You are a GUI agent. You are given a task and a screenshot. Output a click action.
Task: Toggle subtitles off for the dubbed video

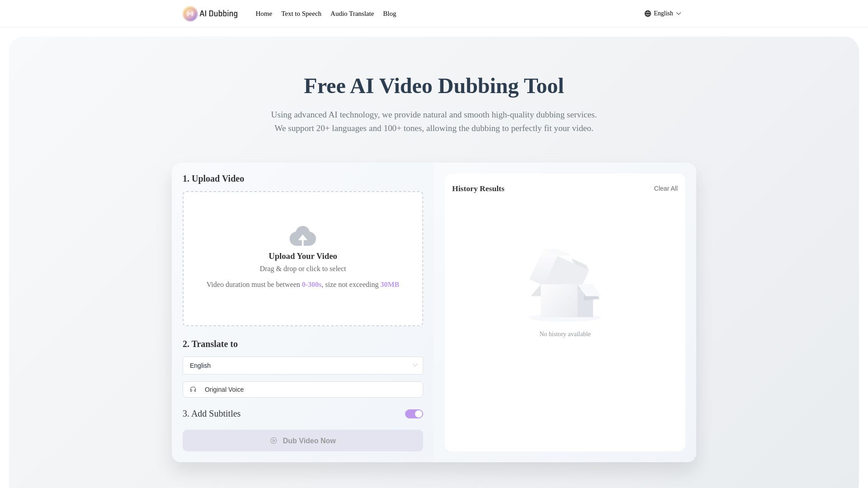tap(414, 413)
